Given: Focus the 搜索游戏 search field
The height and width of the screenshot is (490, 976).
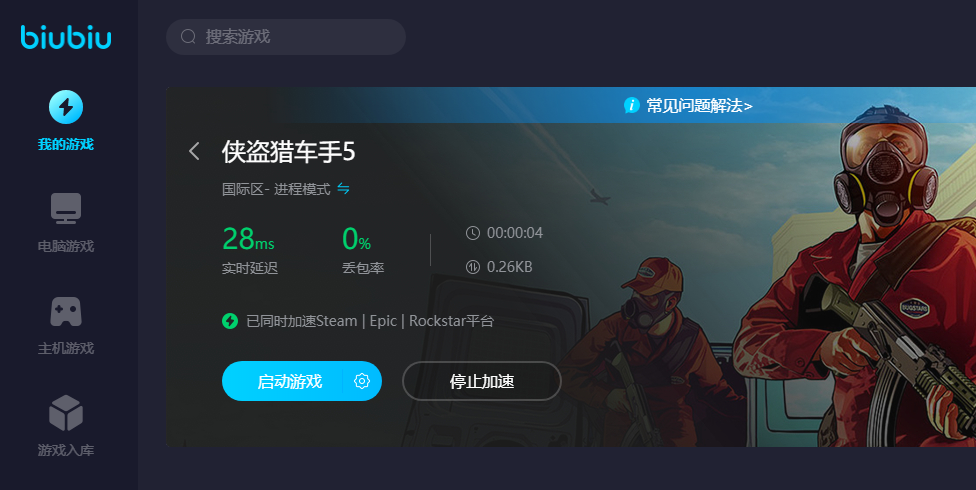Looking at the screenshot, I should [x=286, y=37].
